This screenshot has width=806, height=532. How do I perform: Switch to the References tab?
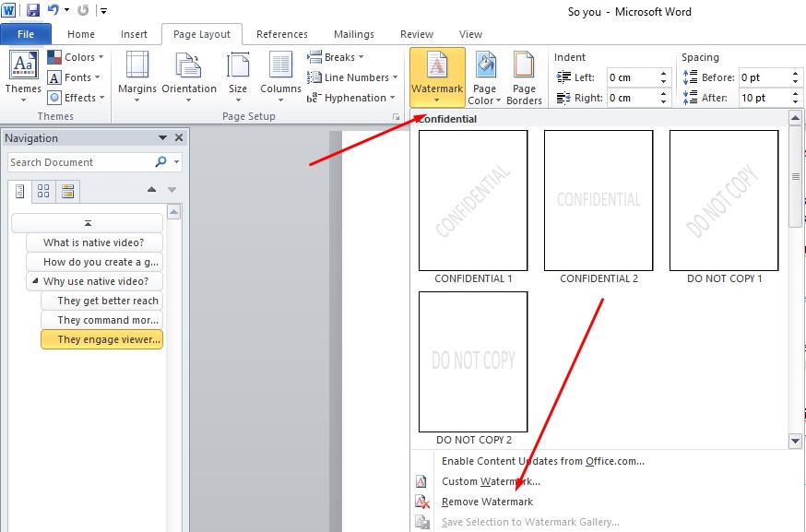(281, 34)
